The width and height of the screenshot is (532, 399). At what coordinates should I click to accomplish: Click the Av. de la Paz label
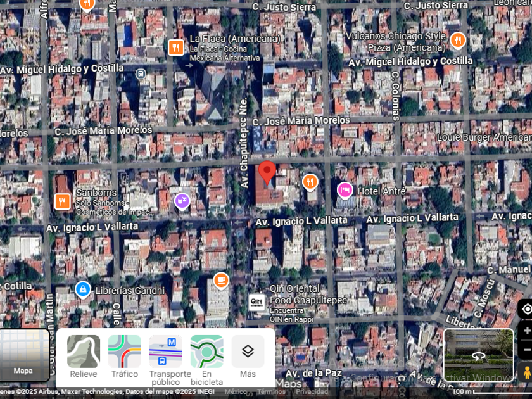313,373
